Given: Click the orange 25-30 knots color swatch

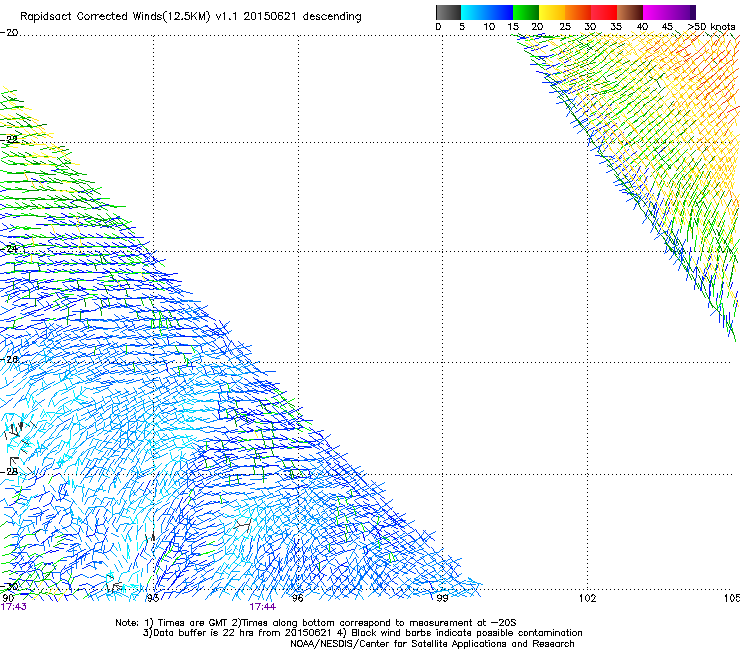Looking at the screenshot, I should click(578, 12).
